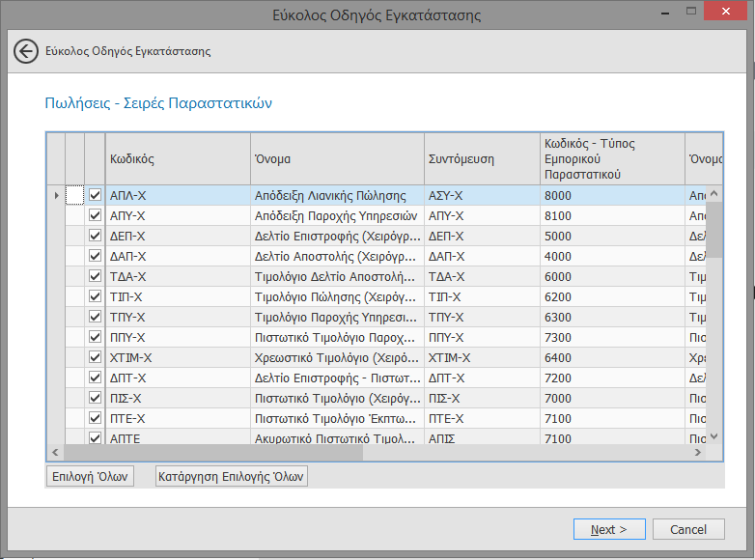Click the vertical scrollbar up arrow
Viewport: 755px width, 560px height.
(x=714, y=193)
